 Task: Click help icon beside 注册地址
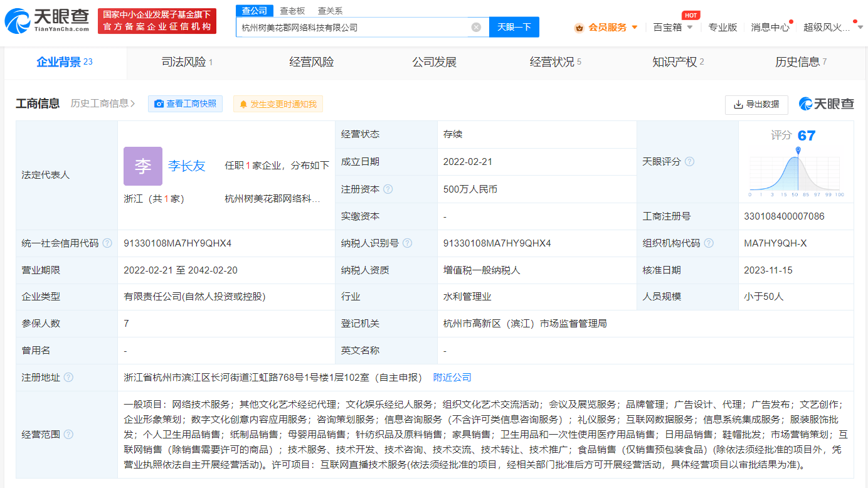coord(68,378)
